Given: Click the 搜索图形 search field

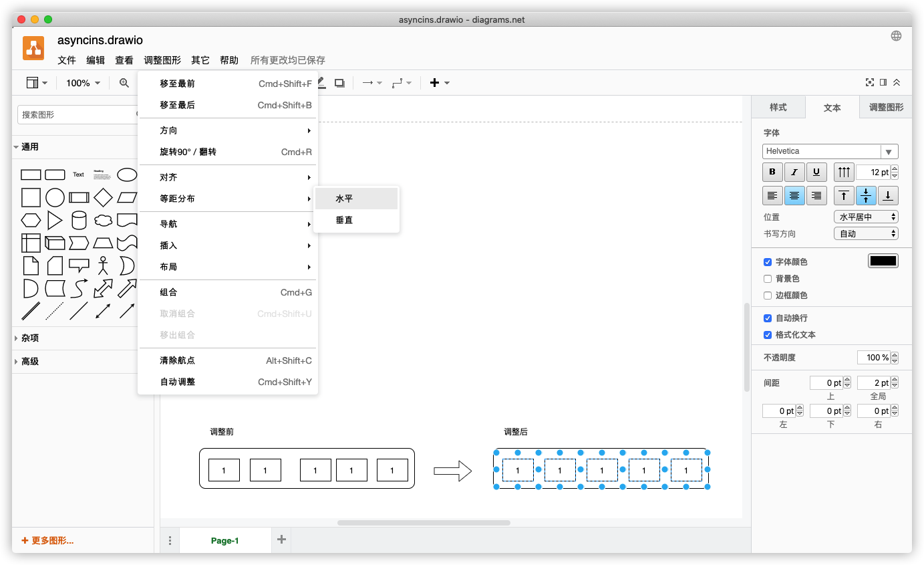Looking at the screenshot, I should click(x=77, y=115).
